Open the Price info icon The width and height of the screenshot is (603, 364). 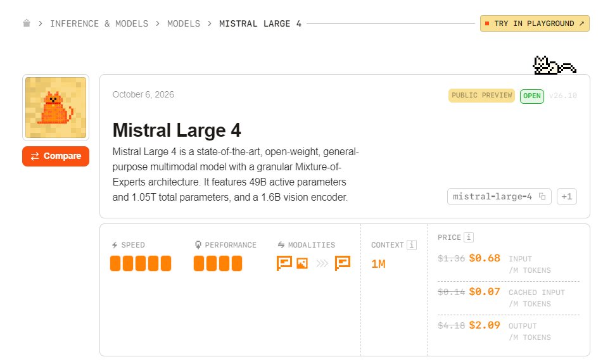tap(469, 237)
